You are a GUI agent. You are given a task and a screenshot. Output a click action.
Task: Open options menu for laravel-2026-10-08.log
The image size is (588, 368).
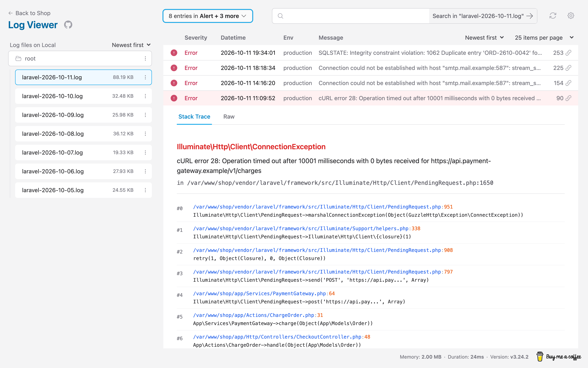[x=145, y=134]
